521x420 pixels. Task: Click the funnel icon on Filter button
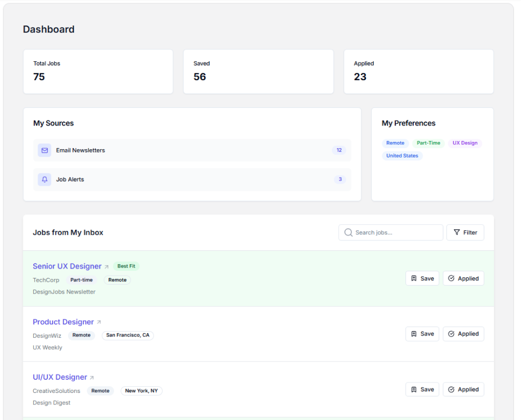(457, 233)
